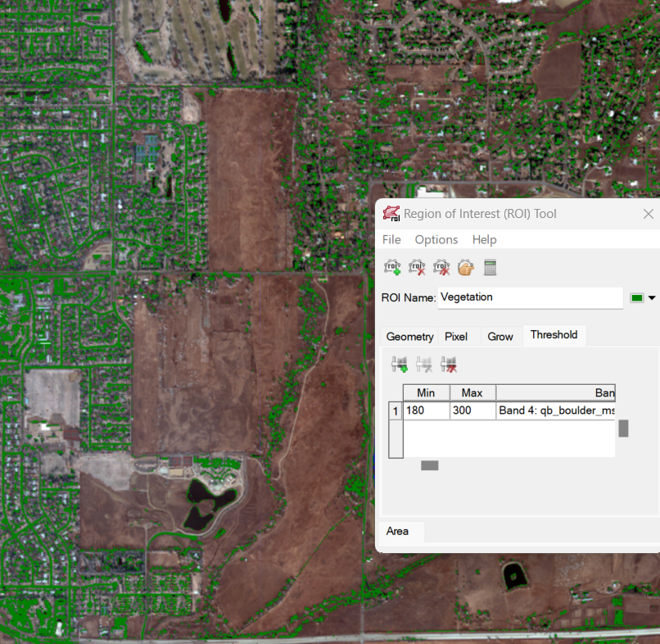Screen dimensions: 660x644
Task: Switch to the Pixel tab
Action: pos(455,337)
